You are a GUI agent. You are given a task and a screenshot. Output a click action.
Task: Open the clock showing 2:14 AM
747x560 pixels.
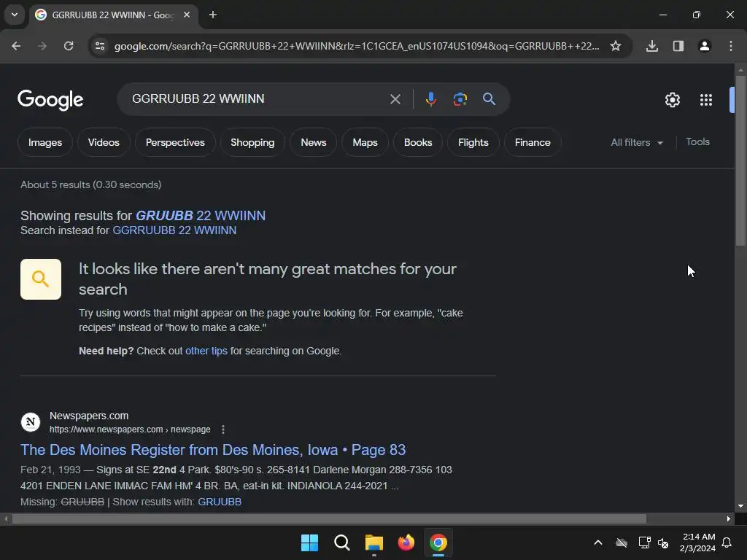point(697,542)
